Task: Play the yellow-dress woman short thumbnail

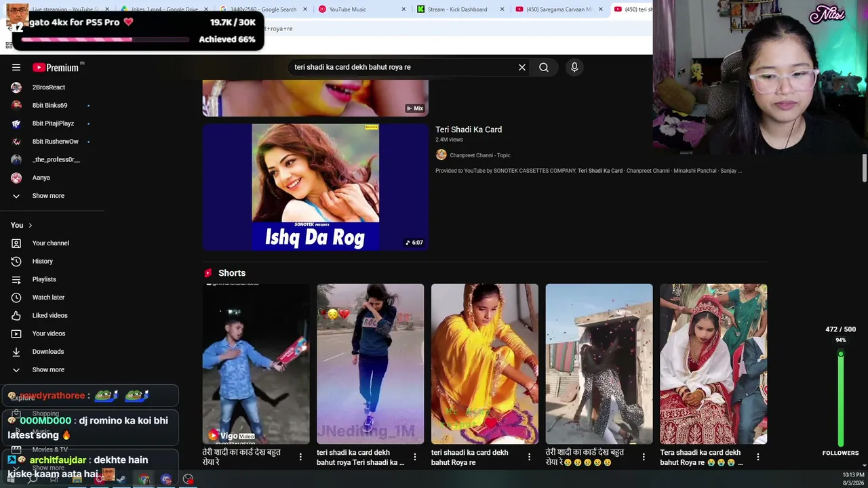Action: pyautogui.click(x=485, y=364)
